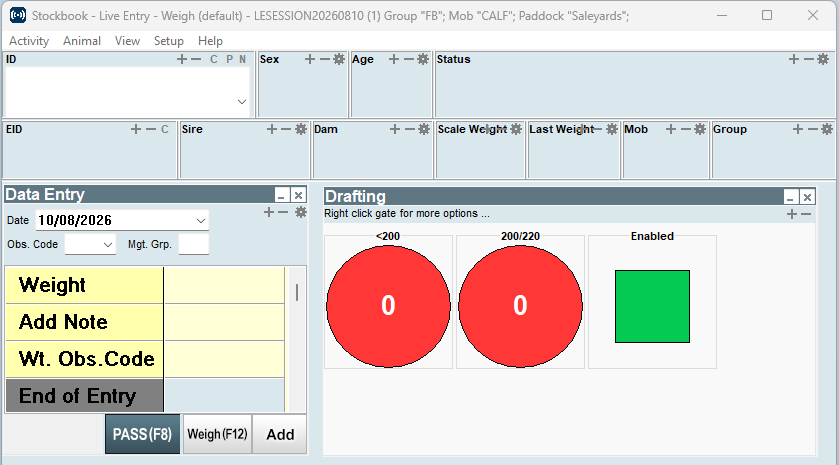Click the C icon in the ID panel

click(x=214, y=59)
